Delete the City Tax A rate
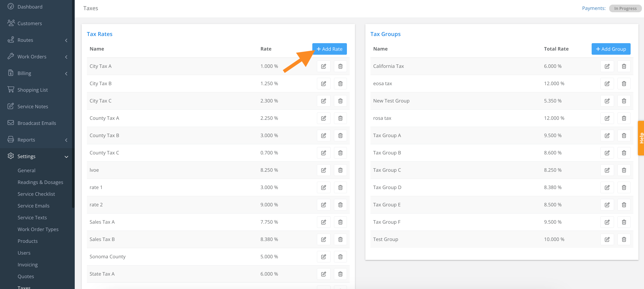The image size is (644, 289). (x=340, y=66)
